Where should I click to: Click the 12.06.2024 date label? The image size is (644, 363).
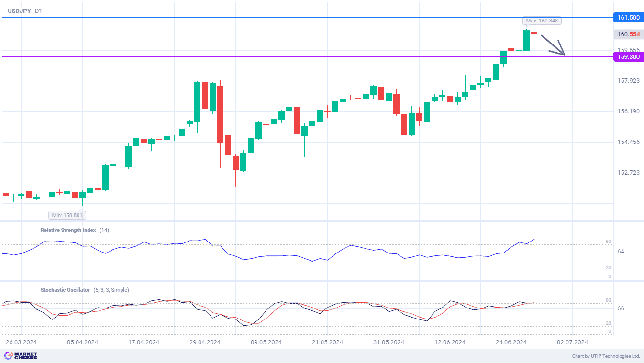[x=450, y=342]
